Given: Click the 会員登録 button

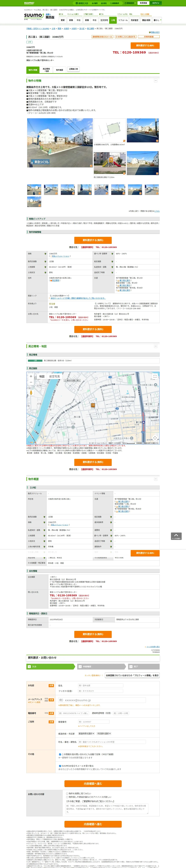Looking at the screenshot, I should click(143, 3).
